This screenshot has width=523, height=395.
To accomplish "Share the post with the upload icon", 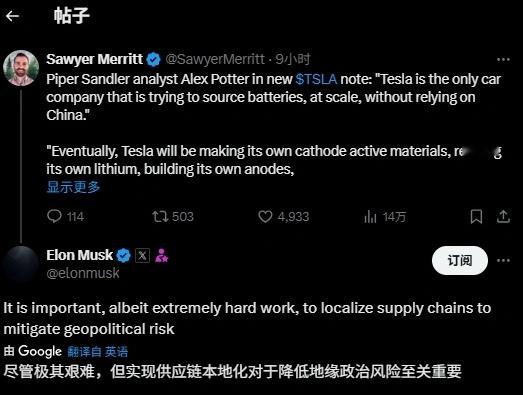I will tap(503, 216).
